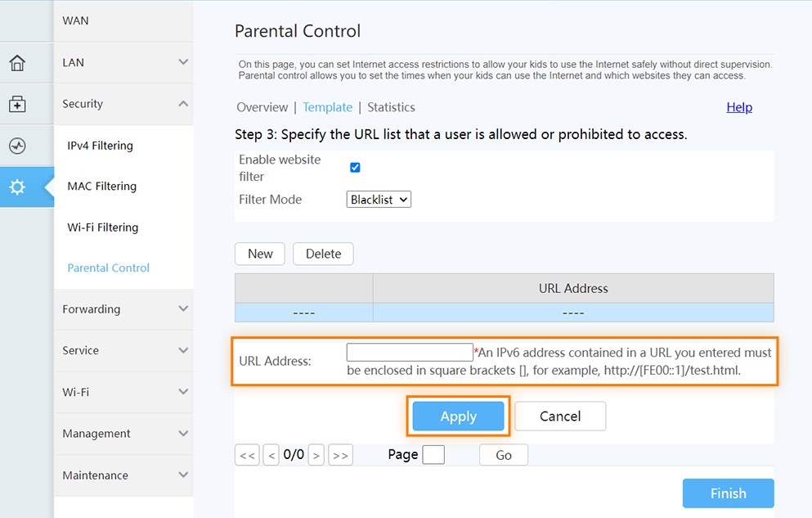
Task: Open the Help link
Action: tap(739, 107)
